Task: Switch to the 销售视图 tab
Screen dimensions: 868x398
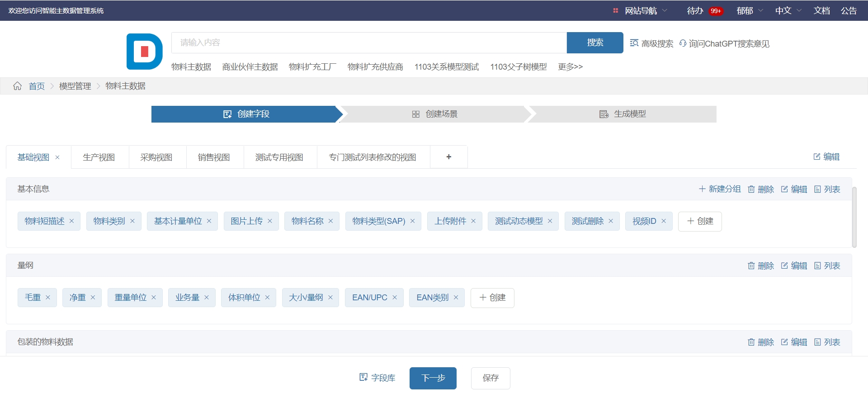Action: pyautogui.click(x=214, y=157)
